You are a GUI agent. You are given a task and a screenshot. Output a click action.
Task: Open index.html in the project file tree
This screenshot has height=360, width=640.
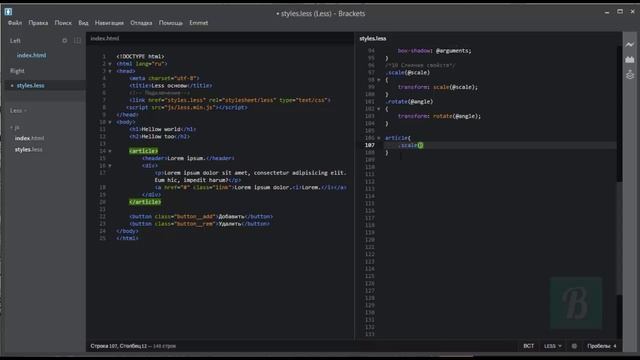click(x=29, y=138)
